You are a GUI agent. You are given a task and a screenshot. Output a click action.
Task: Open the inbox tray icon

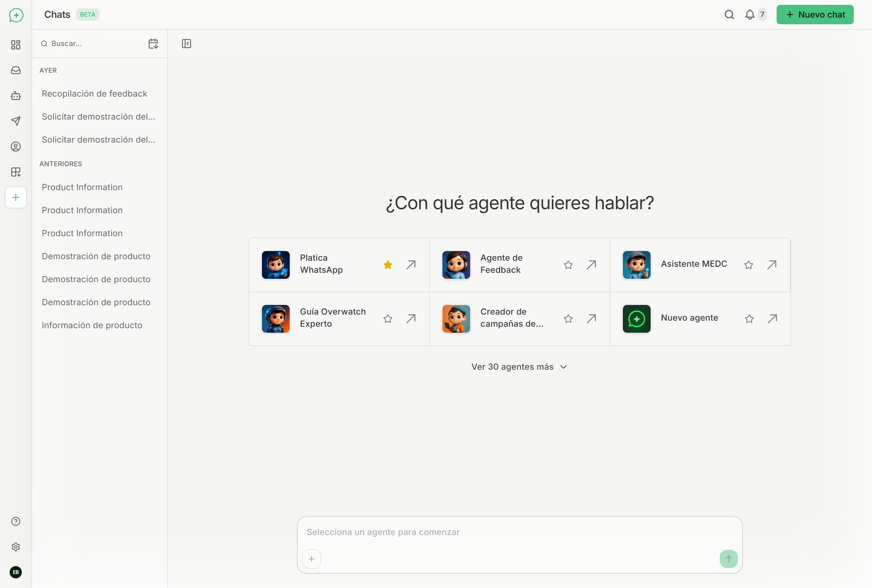click(x=16, y=71)
